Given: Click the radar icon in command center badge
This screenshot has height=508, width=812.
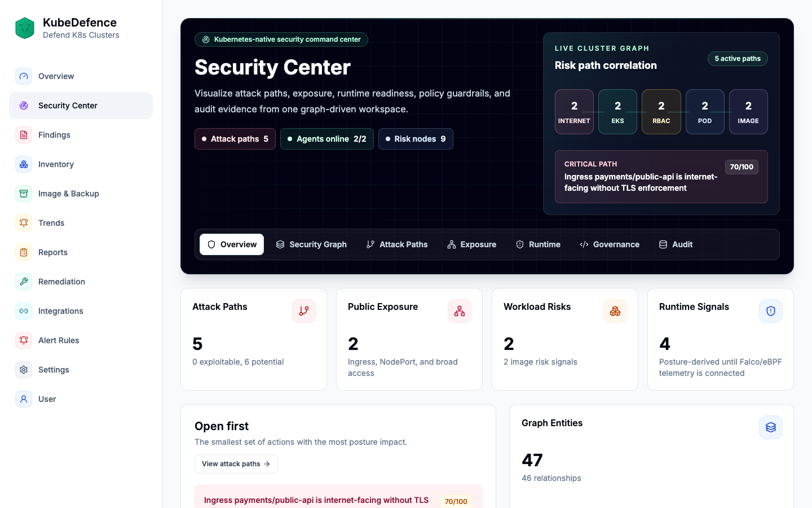Looking at the screenshot, I should tap(206, 40).
